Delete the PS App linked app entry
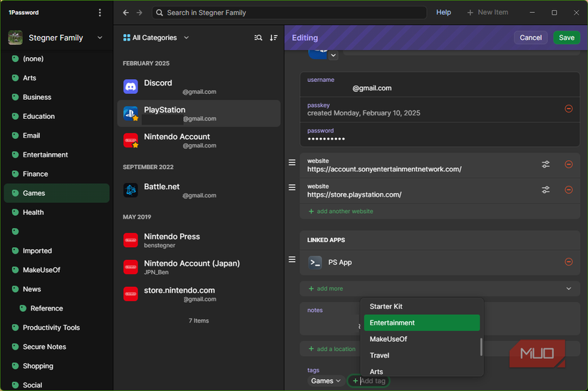Screen dimensions: 588x391 (568, 262)
